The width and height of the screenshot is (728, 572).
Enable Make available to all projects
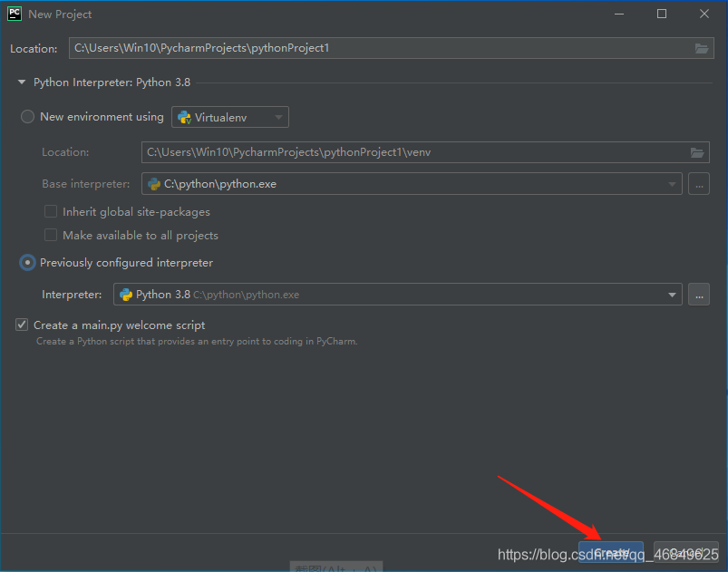click(x=51, y=235)
